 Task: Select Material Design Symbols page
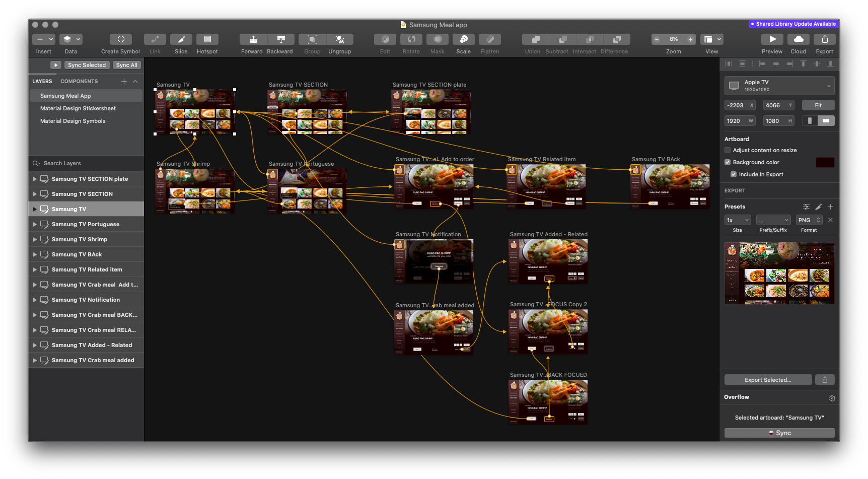86,121
